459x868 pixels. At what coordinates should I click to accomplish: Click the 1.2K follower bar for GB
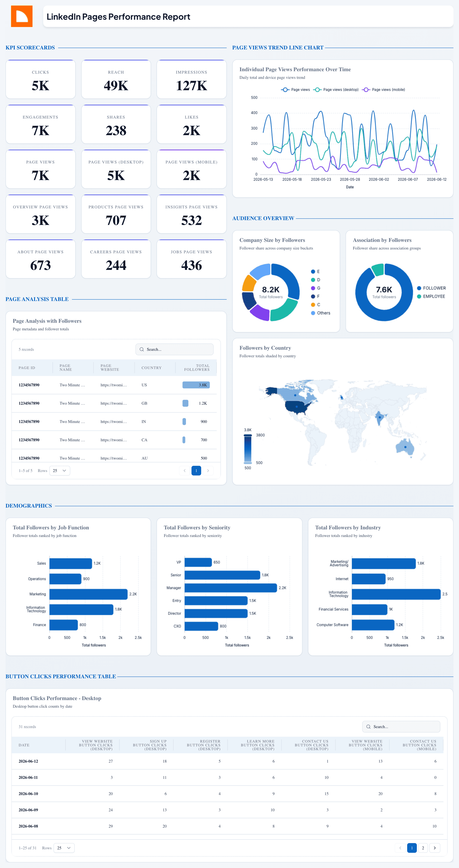(x=185, y=403)
